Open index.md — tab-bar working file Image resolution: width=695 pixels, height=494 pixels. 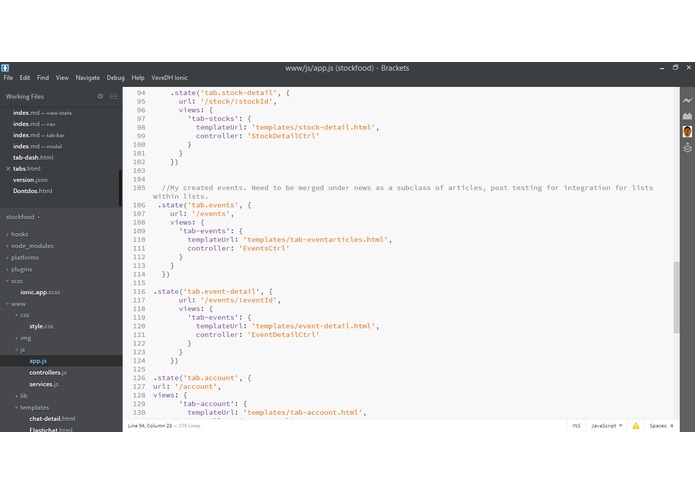39,135
